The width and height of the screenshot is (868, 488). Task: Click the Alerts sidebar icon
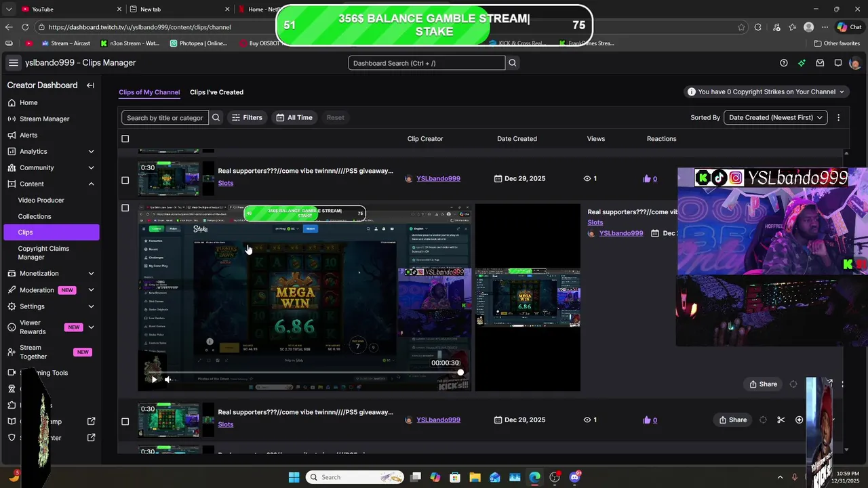tap(12, 135)
